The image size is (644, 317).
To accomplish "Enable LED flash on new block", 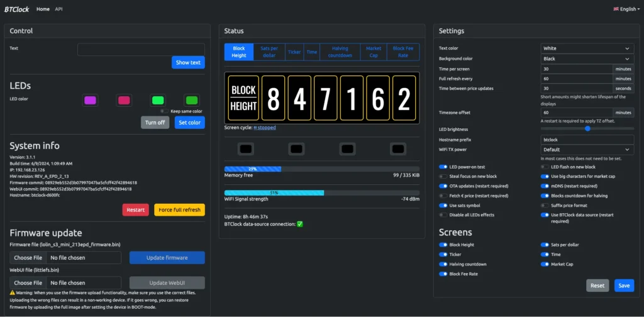I will [x=545, y=167].
